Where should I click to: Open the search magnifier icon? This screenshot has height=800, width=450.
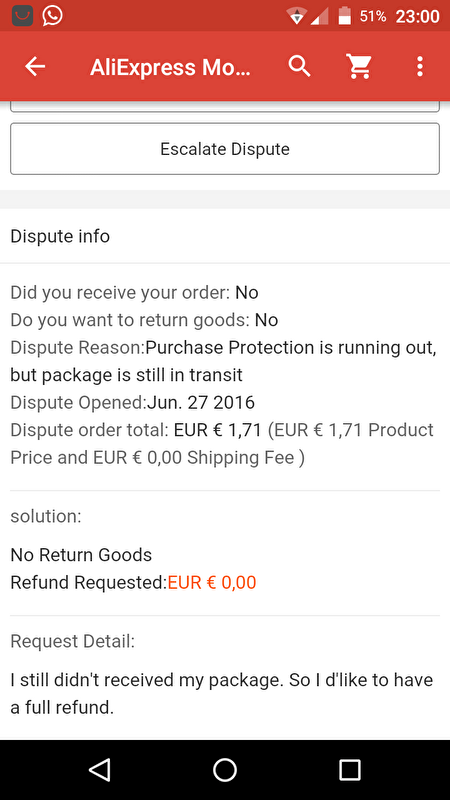[299, 66]
